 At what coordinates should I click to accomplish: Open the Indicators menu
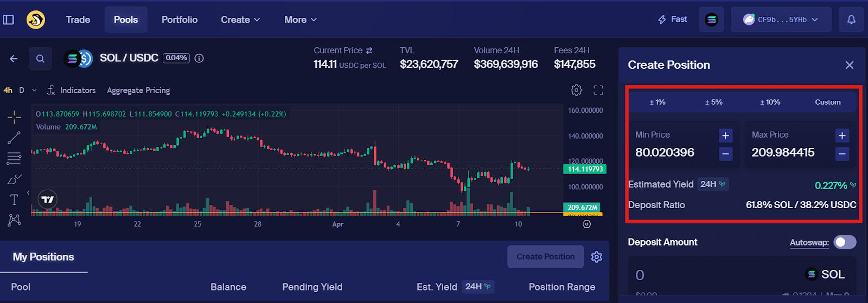72,90
